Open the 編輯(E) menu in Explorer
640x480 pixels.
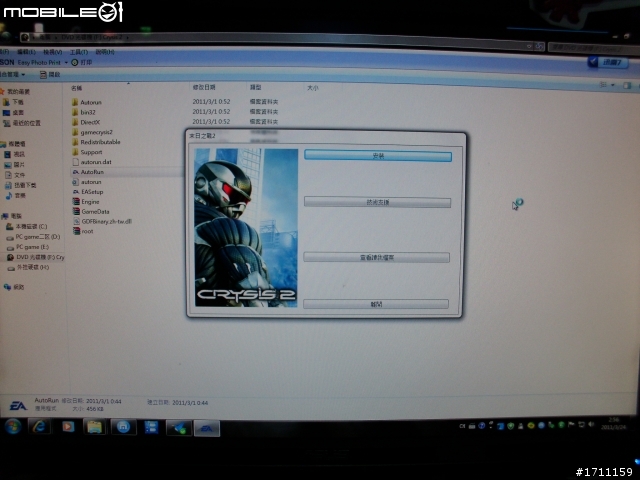26,52
